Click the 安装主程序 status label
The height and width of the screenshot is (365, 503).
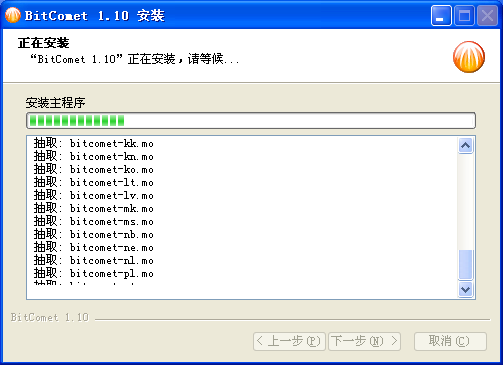55,103
